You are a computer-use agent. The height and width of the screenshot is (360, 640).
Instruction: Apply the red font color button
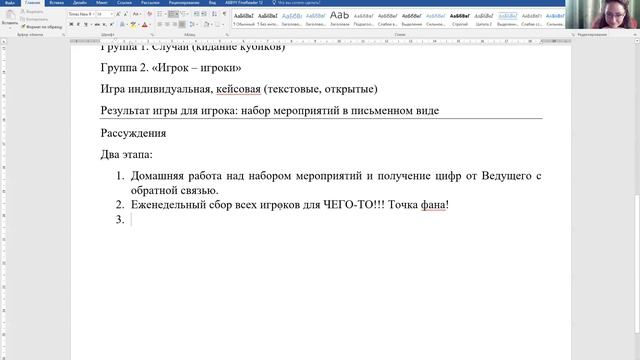144,24
